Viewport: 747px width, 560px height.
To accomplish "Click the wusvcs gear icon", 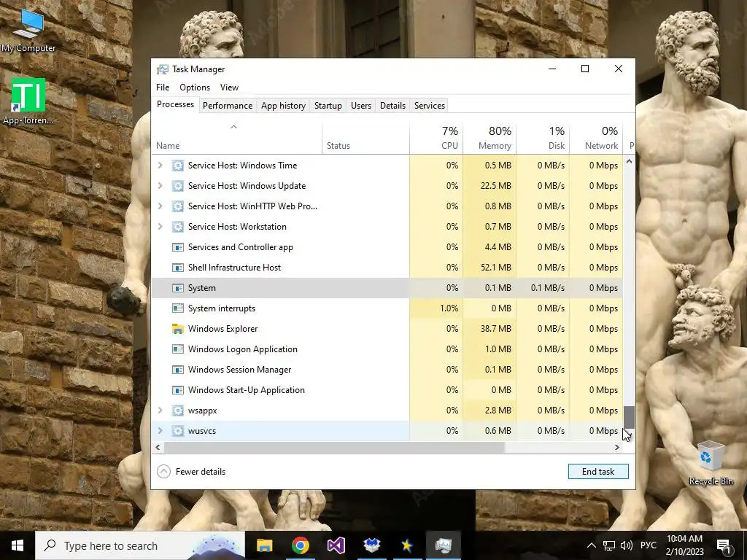I will [x=178, y=431].
